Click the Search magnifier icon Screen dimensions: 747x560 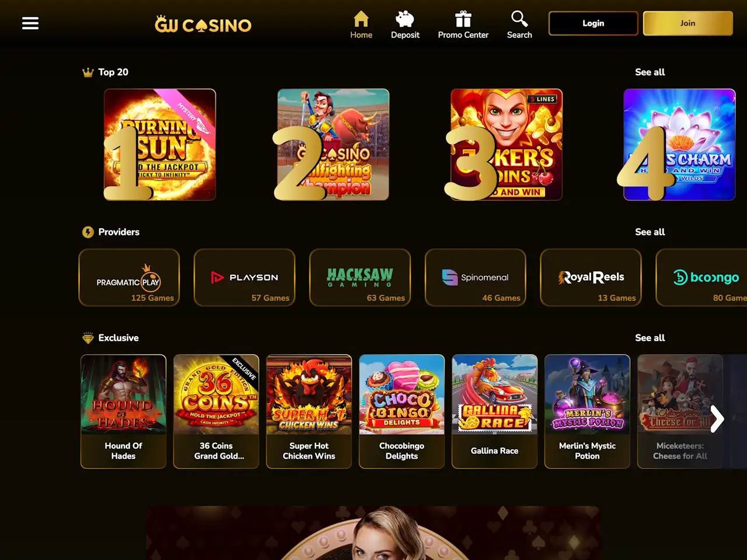click(519, 19)
